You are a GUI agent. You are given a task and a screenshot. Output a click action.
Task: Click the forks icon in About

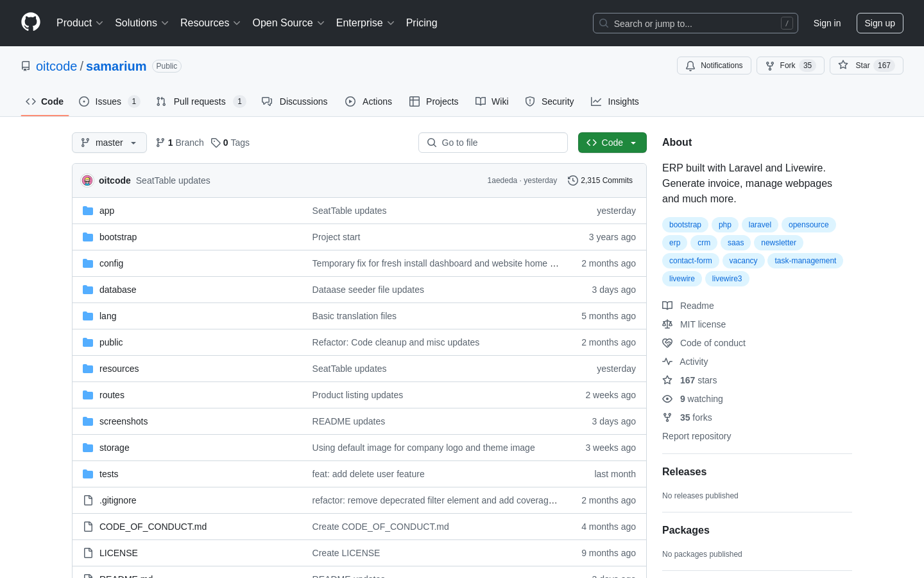click(667, 417)
